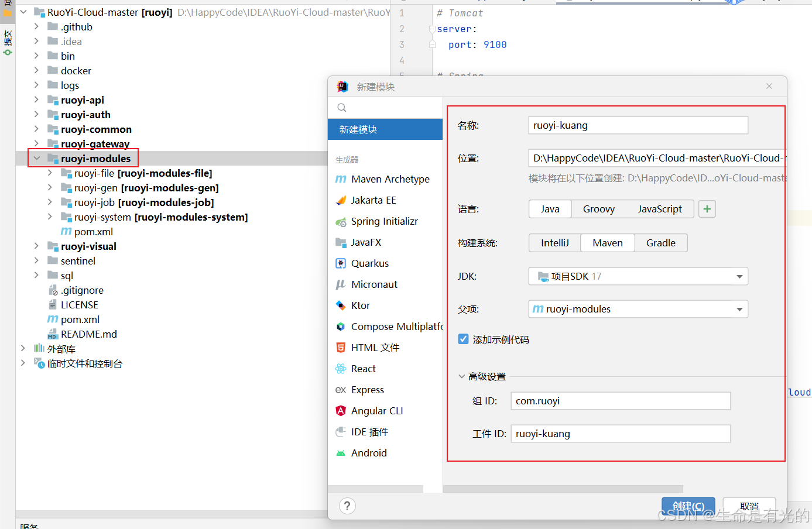This screenshot has height=529, width=812.
Task: Select the ruoyi-system module folder
Action: pyautogui.click(x=155, y=217)
